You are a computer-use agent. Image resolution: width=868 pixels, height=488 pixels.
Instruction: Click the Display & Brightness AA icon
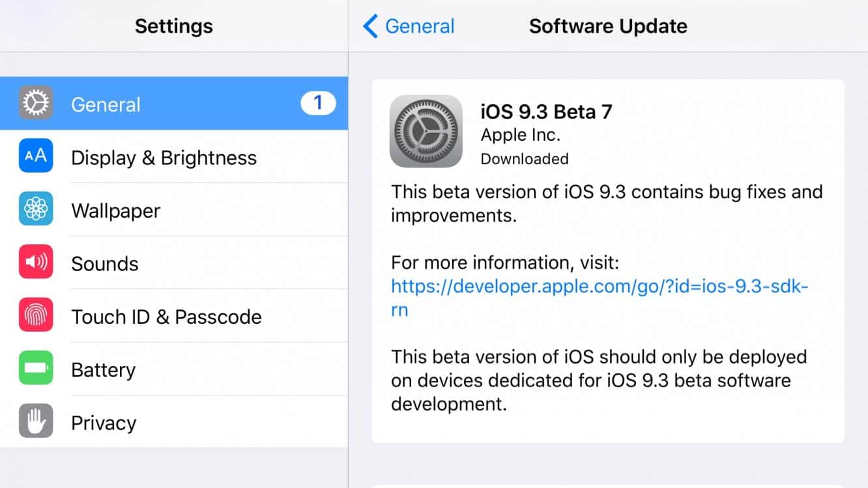click(x=36, y=156)
